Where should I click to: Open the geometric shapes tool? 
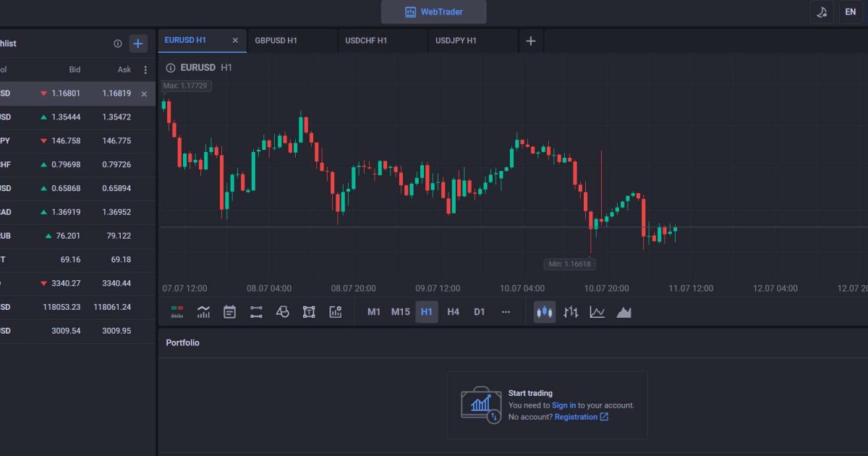[x=283, y=312]
